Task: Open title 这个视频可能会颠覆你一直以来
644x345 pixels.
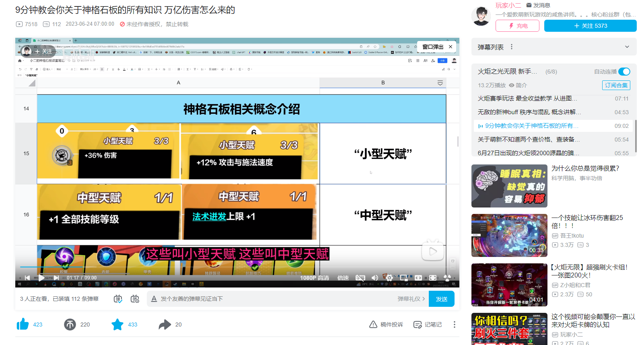Action: coord(593,320)
